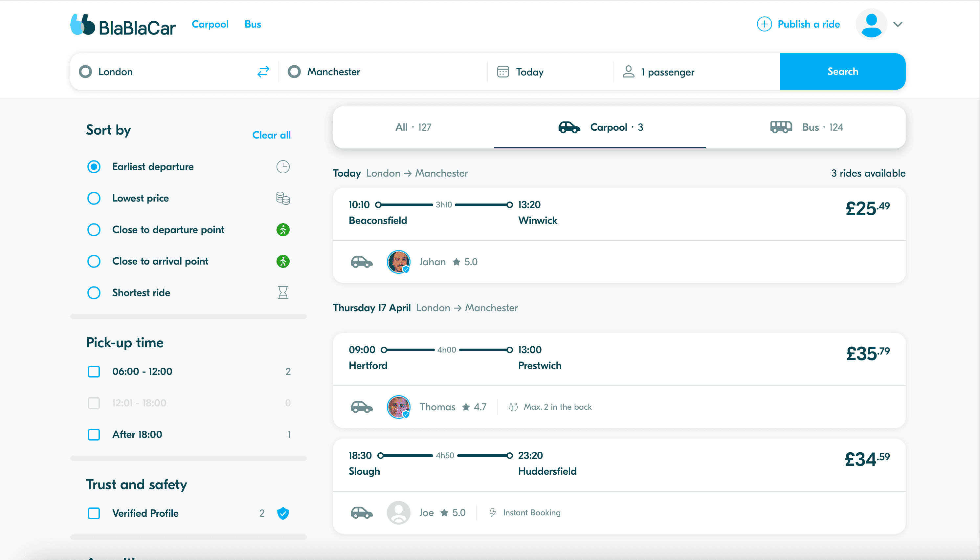The image size is (980, 560).
Task: Click Jahan's driver profile photo
Action: [x=398, y=262]
